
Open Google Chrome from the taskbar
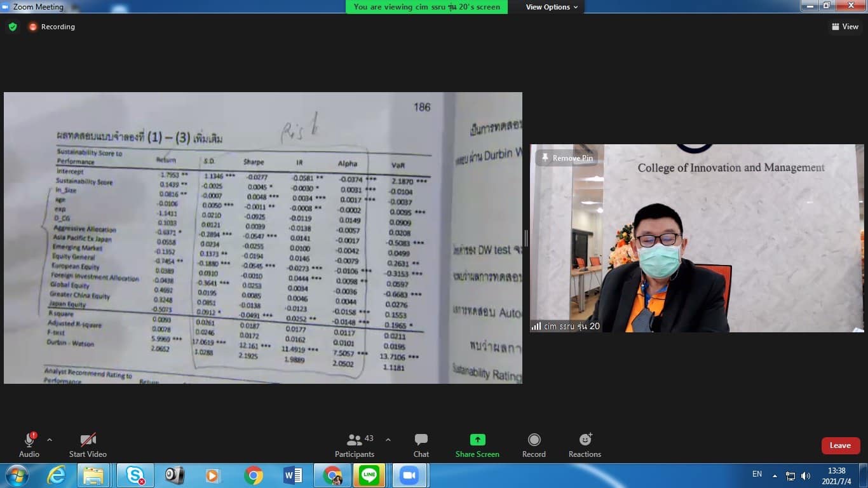(254, 475)
